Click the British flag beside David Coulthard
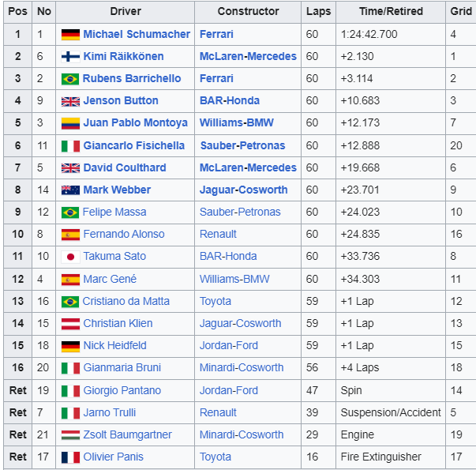This screenshot has height=470, width=476. [x=70, y=168]
